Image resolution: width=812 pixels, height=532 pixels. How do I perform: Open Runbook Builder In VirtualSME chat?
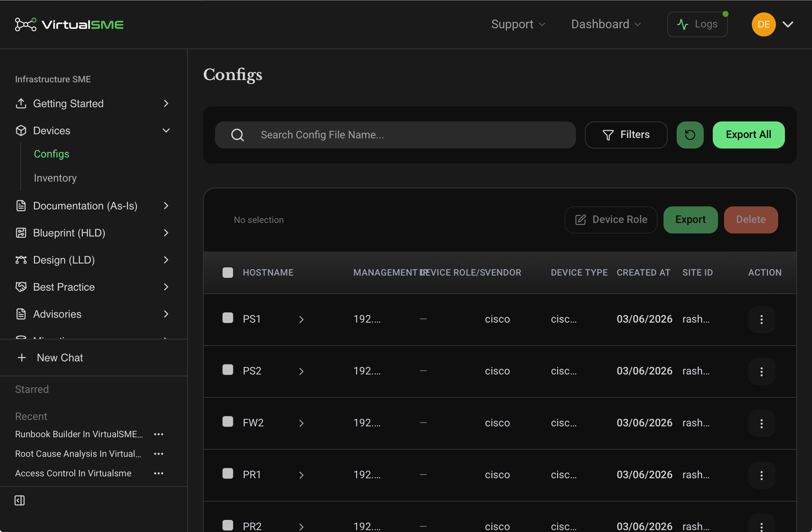[x=79, y=434]
